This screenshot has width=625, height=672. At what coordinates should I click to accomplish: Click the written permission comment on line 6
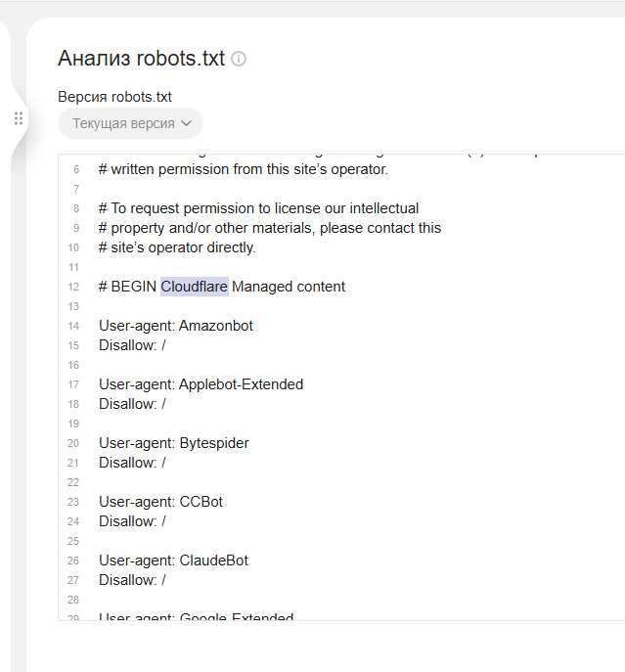point(243,169)
